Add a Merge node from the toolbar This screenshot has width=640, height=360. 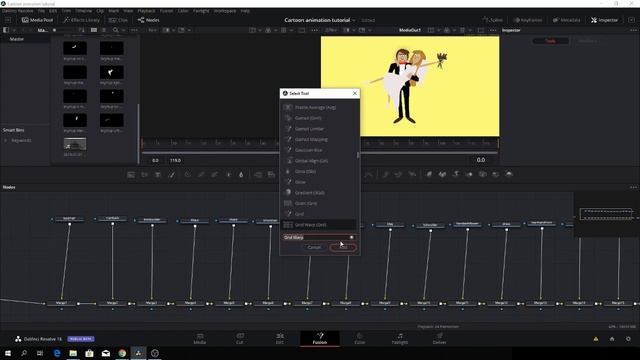coord(258,175)
